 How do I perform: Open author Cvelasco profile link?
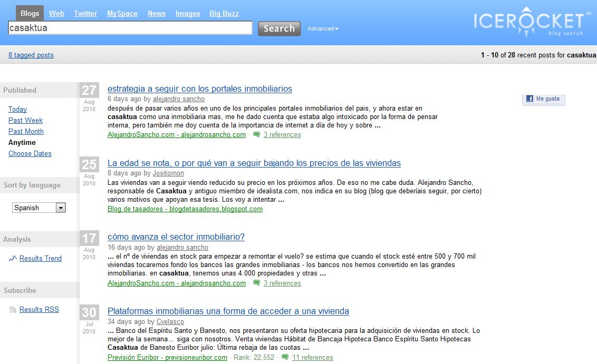[x=170, y=321]
